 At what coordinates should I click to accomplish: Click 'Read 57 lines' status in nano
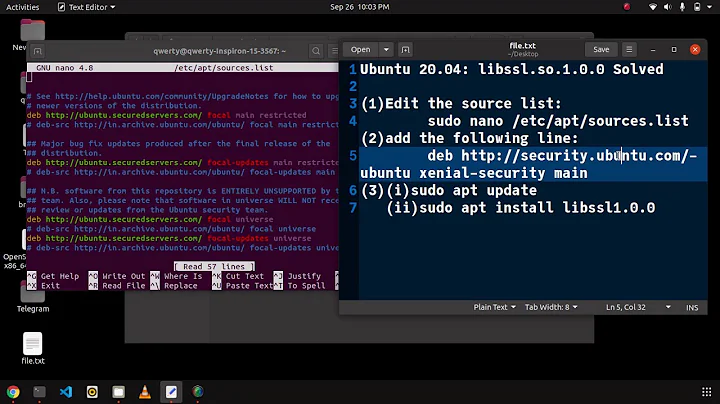[x=214, y=266]
